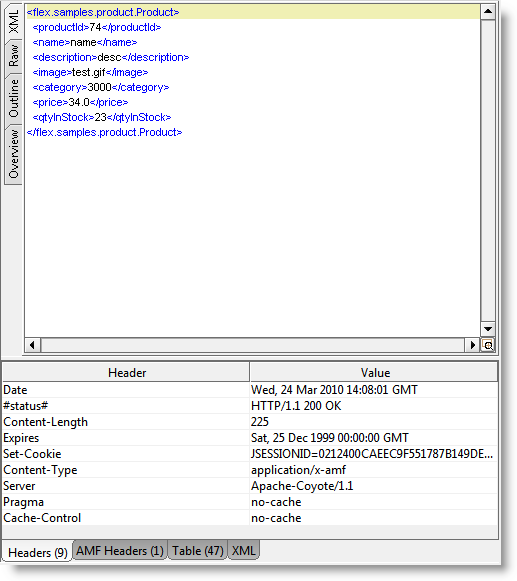This screenshot has height=581, width=517.
Task: Click the scroll left arrow of XML pane
Action: [x=32, y=345]
